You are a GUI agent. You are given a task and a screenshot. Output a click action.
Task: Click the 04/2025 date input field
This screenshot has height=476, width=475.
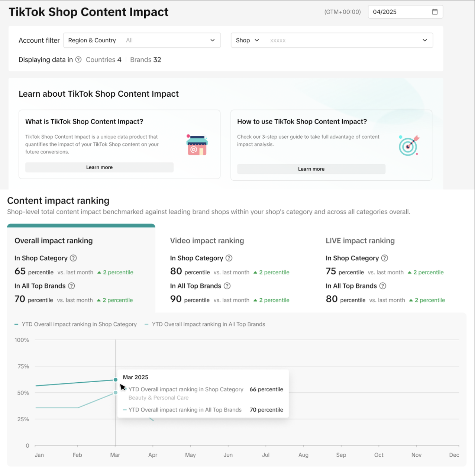tap(400, 12)
